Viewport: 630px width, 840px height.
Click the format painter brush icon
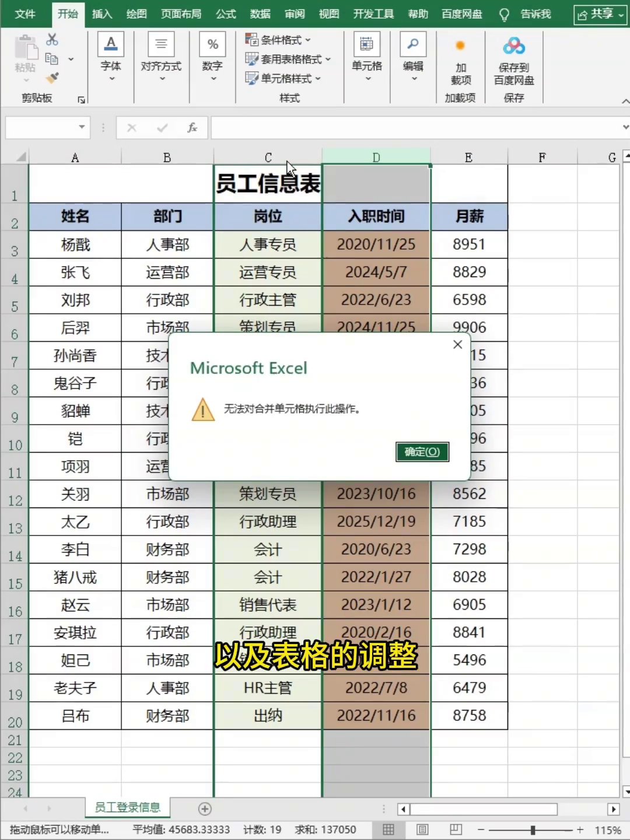click(52, 78)
